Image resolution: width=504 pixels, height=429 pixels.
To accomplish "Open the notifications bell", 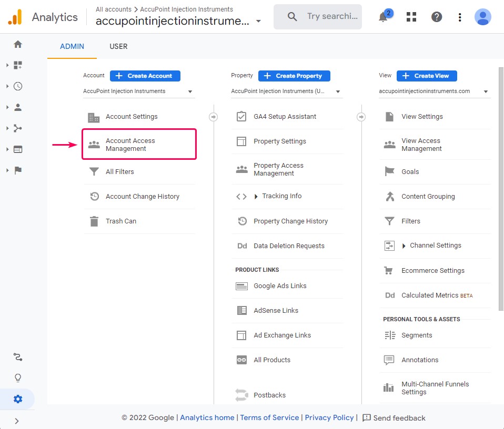I will pos(383,17).
